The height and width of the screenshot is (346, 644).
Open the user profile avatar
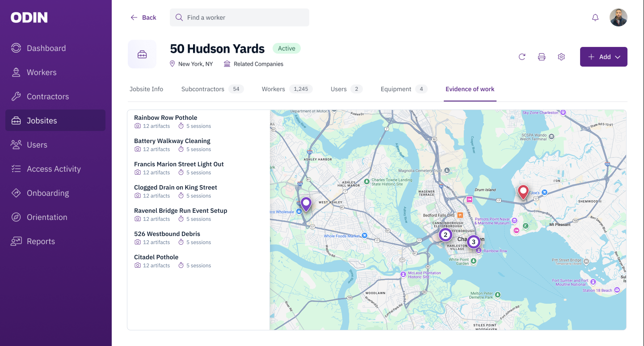[x=618, y=17]
